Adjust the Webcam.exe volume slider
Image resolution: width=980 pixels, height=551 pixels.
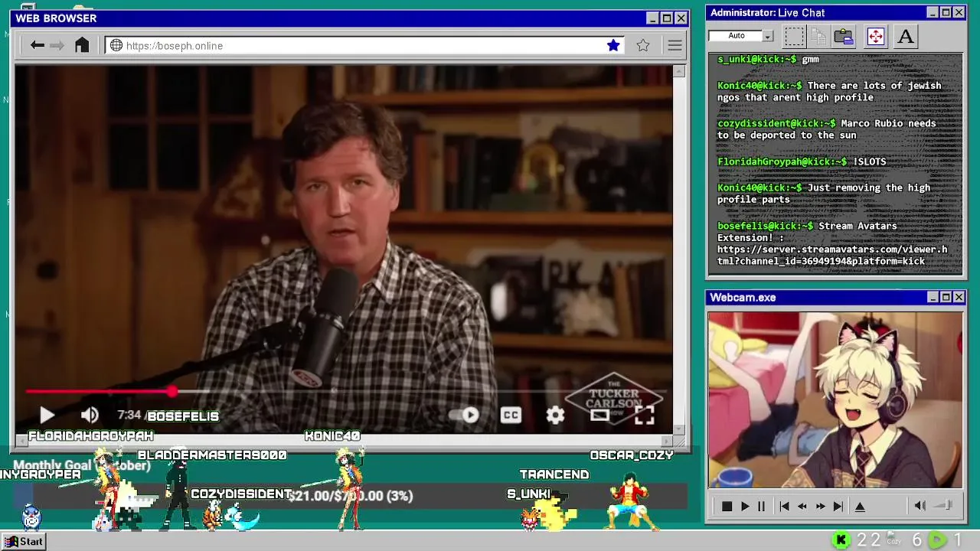pyautogui.click(x=943, y=506)
